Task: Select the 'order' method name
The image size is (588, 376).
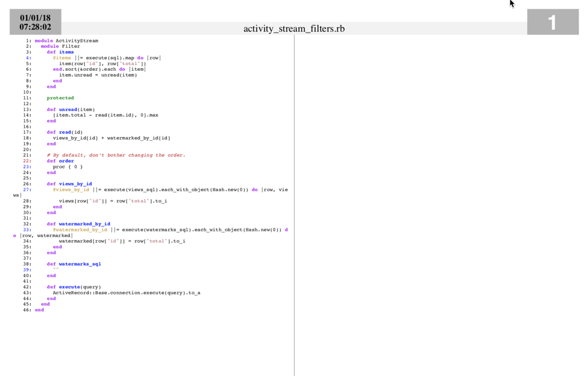Action: [66, 161]
